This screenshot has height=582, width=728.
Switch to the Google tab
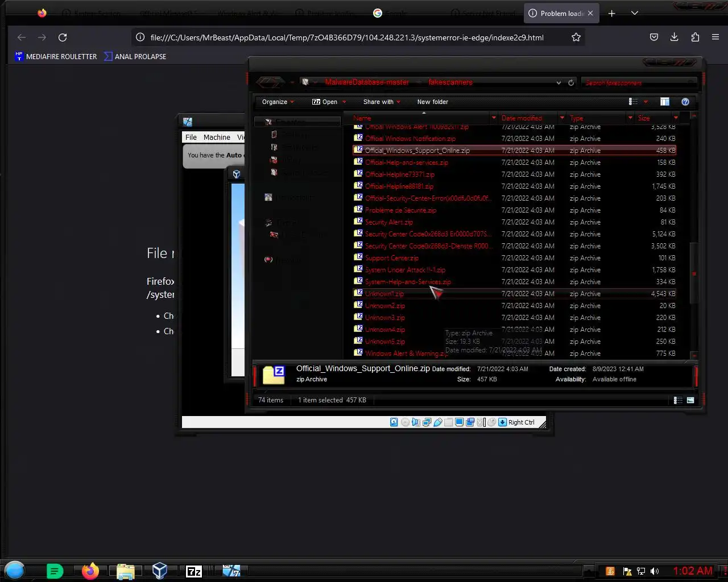(x=390, y=13)
